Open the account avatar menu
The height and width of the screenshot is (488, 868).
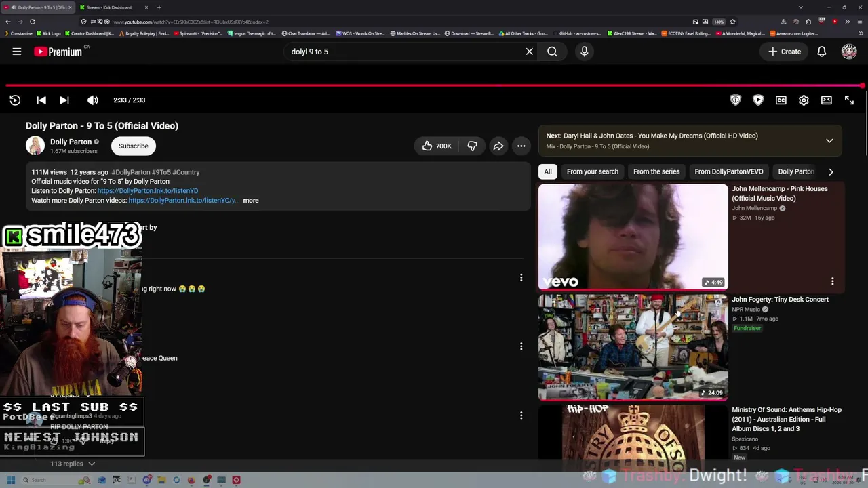point(849,52)
